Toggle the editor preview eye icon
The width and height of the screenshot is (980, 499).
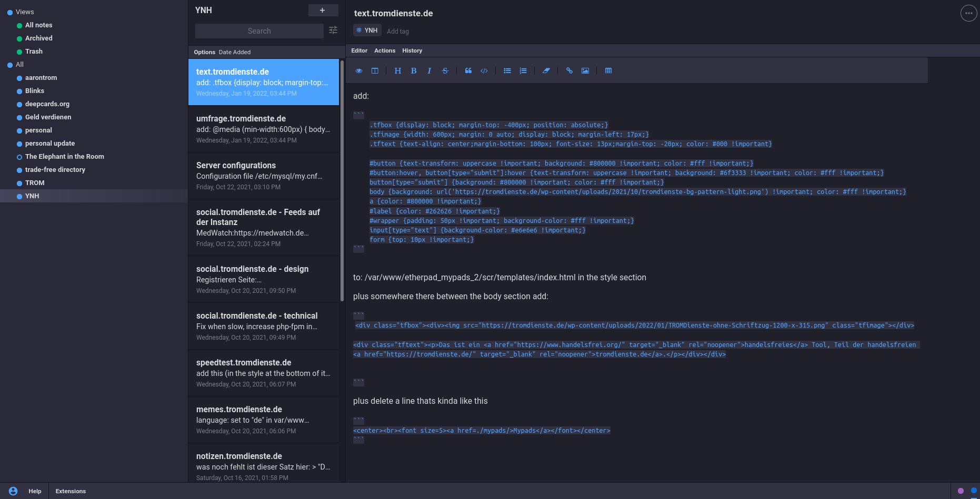coord(359,71)
